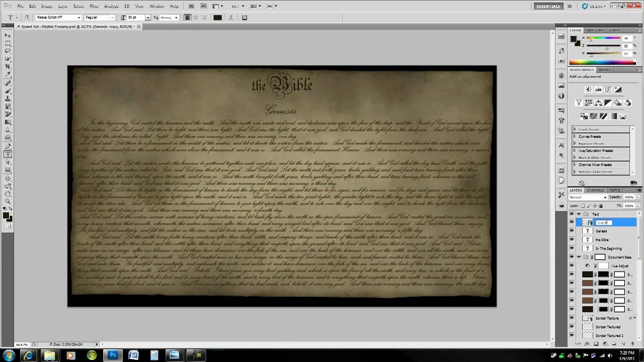Expand the Curves Presets list
The height and width of the screenshot is (362, 644).
tap(575, 136)
